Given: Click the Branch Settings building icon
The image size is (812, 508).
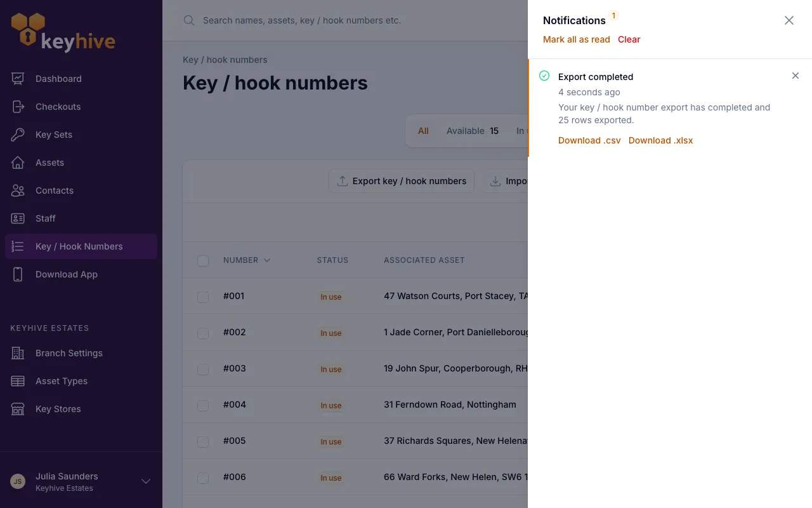Looking at the screenshot, I should [x=18, y=353].
